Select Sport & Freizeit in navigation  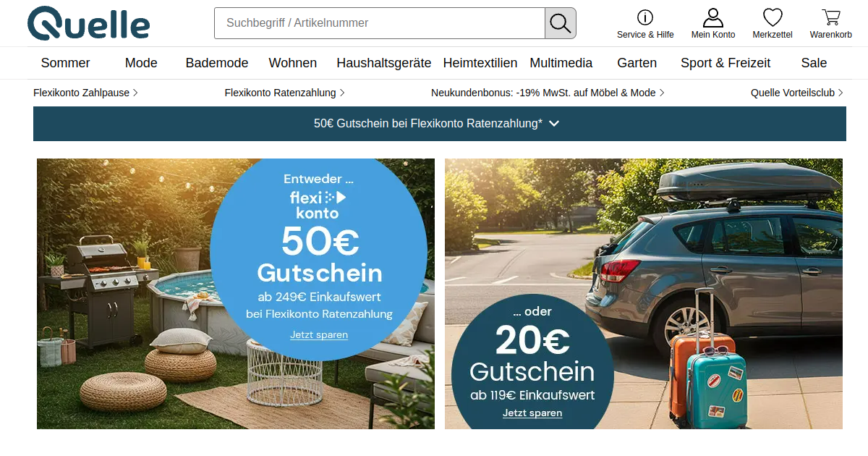click(726, 63)
